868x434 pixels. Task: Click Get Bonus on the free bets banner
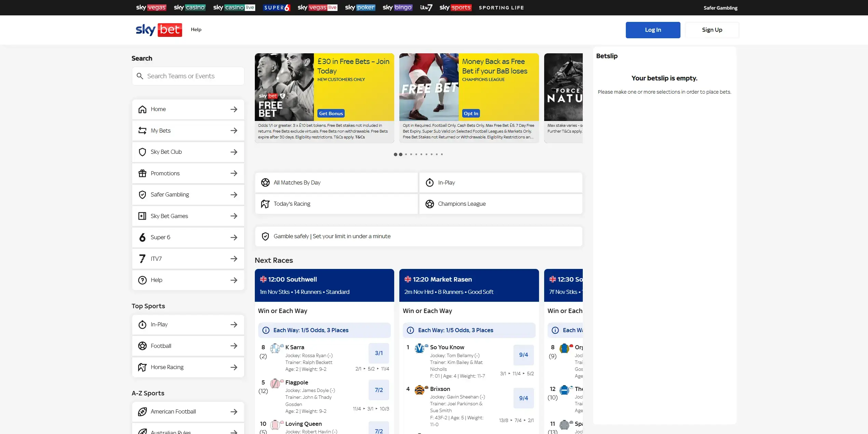click(x=330, y=113)
